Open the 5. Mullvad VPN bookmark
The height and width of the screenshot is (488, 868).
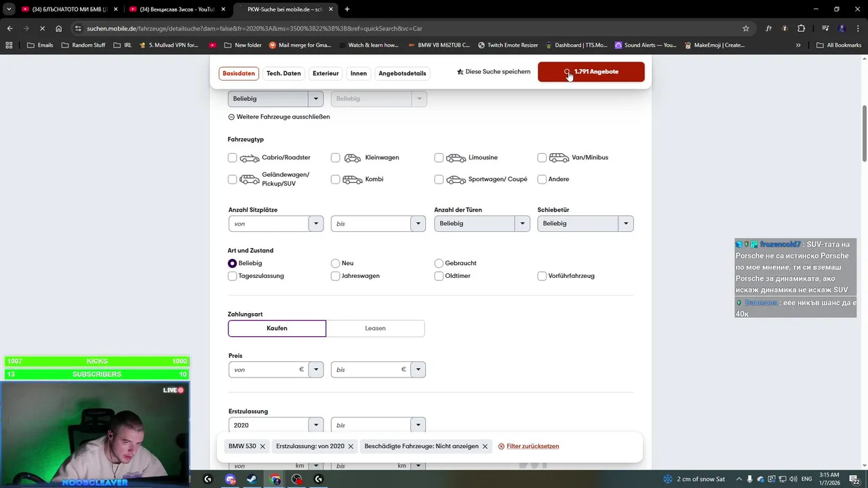tap(169, 45)
